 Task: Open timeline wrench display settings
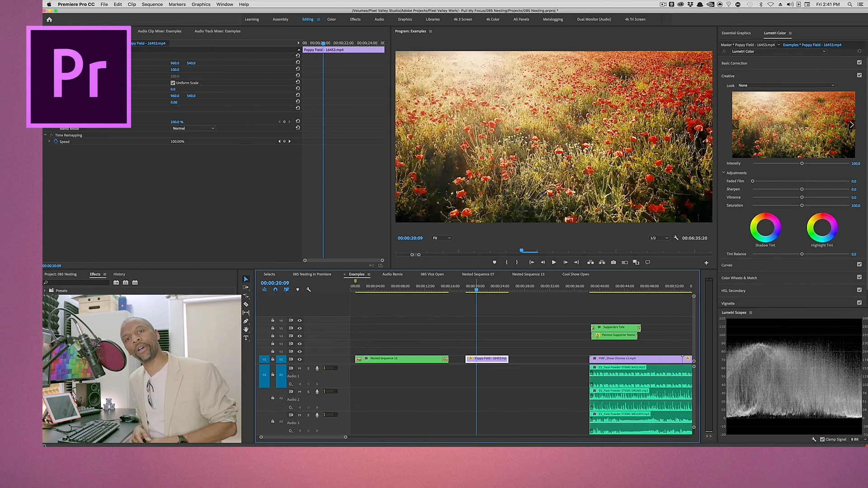[309, 290]
